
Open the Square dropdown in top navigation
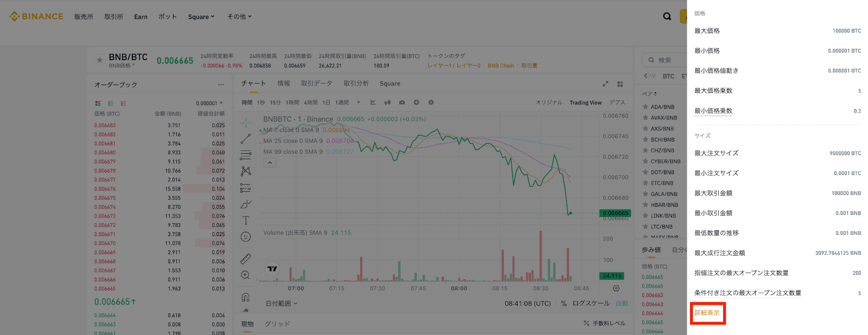click(x=201, y=17)
